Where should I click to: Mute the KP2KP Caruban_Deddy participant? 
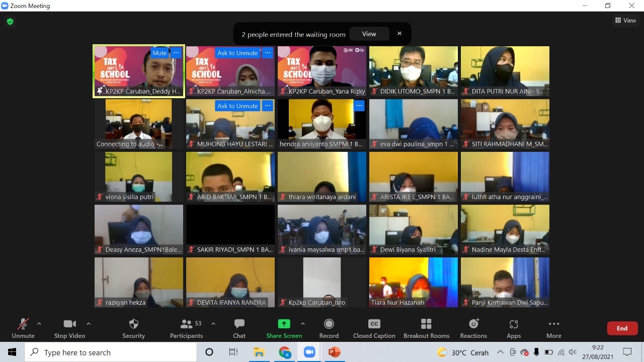159,53
